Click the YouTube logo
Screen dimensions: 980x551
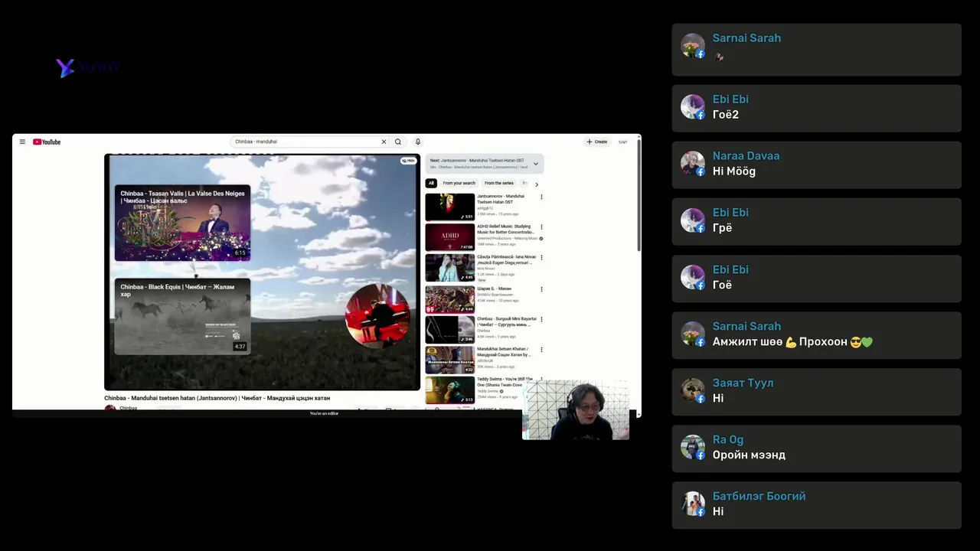pos(47,142)
